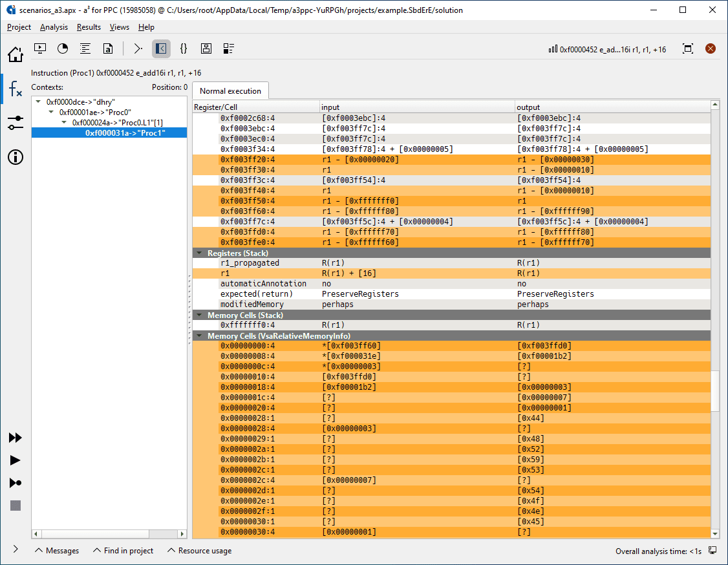Click the 0x00000008:4 memory row
This screenshot has height=565, width=728.
coord(451,356)
